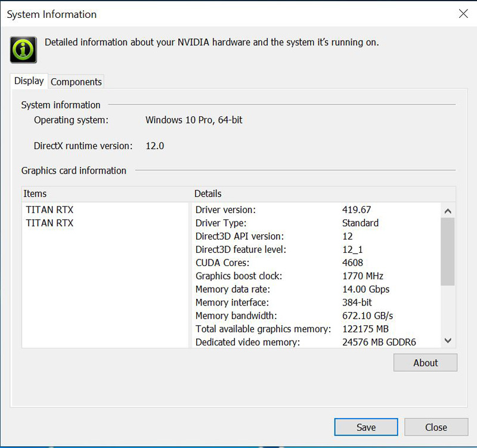This screenshot has height=448, width=477.
Task: Click the Close button
Action: coord(436,427)
